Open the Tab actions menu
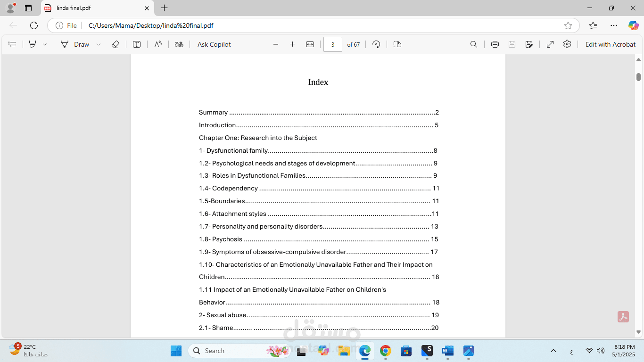The image size is (644, 362). pyautogui.click(x=28, y=8)
